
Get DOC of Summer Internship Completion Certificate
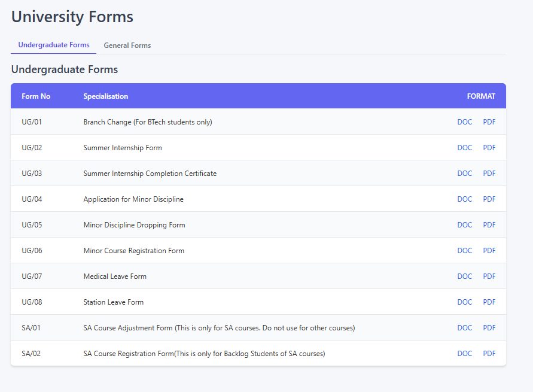(x=465, y=174)
